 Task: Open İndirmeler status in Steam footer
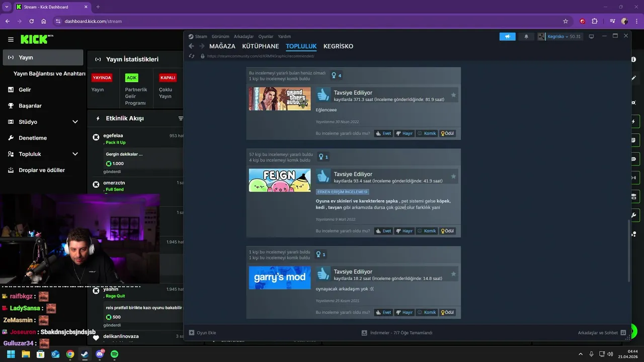click(397, 333)
